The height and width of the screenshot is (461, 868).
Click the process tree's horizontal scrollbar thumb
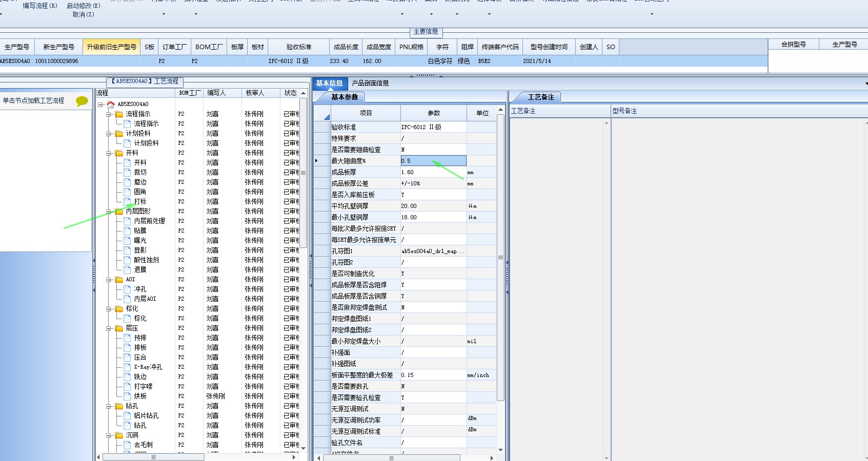coord(153,457)
